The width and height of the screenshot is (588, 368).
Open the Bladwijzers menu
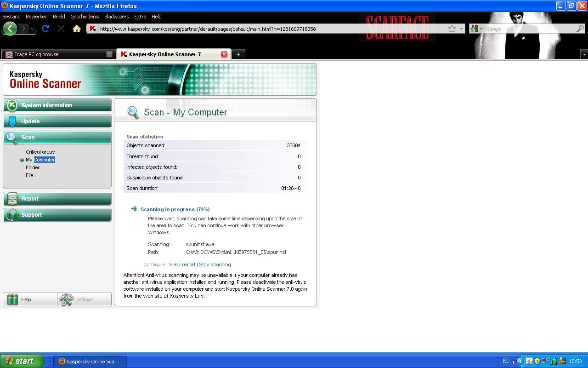click(x=117, y=17)
